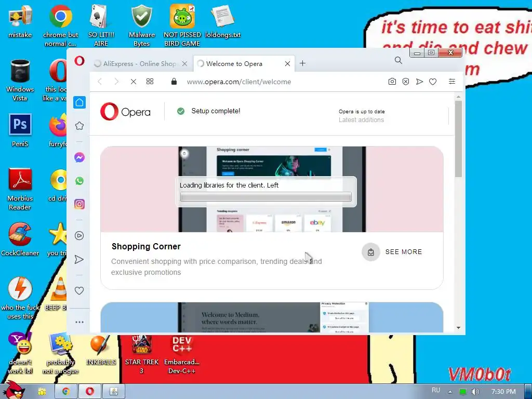Viewport: 532px width, 399px height.
Task: Switch to AliExpress Online Shop tab
Action: click(140, 63)
